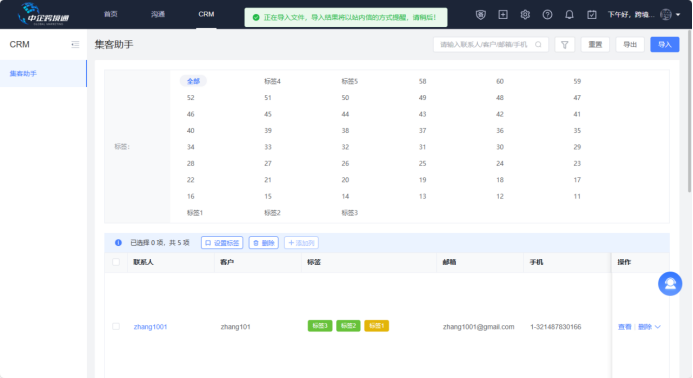Click 查看 in zhang1001 row
Image resolution: width=693 pixels, height=378 pixels.
(624, 327)
